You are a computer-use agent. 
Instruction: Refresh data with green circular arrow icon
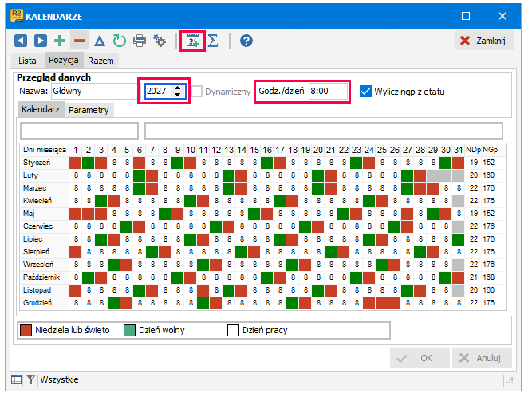click(x=119, y=41)
